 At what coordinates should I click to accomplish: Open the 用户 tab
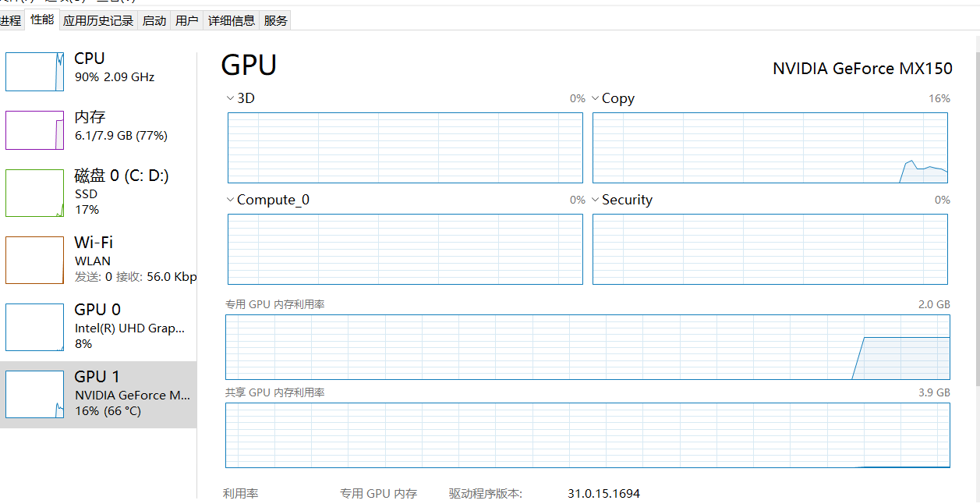click(186, 20)
